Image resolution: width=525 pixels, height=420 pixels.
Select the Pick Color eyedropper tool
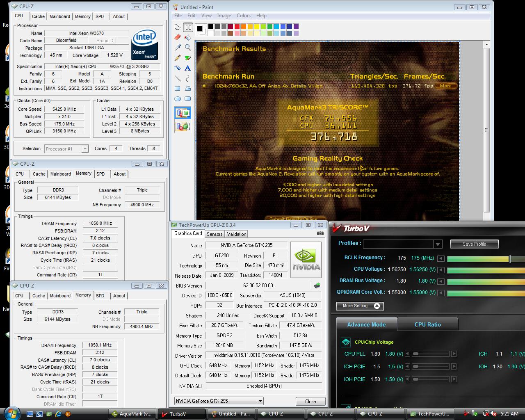point(178,48)
